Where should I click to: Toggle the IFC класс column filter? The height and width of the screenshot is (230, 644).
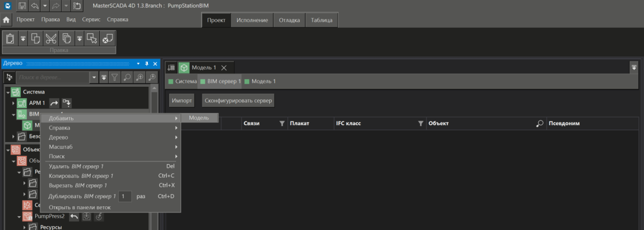pos(421,123)
